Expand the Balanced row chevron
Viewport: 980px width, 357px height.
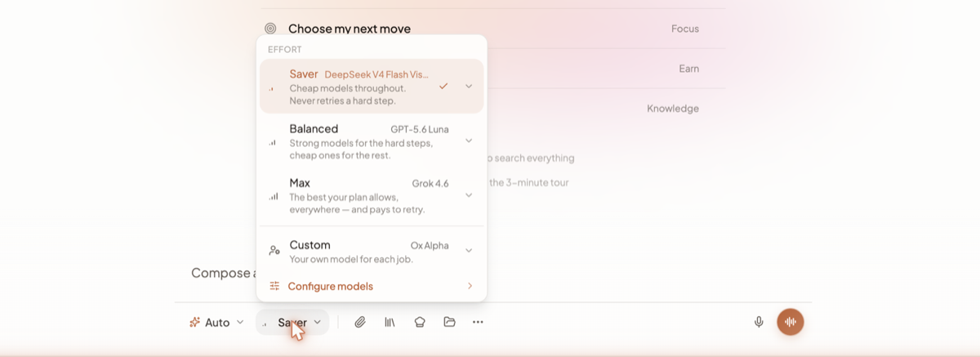click(469, 141)
